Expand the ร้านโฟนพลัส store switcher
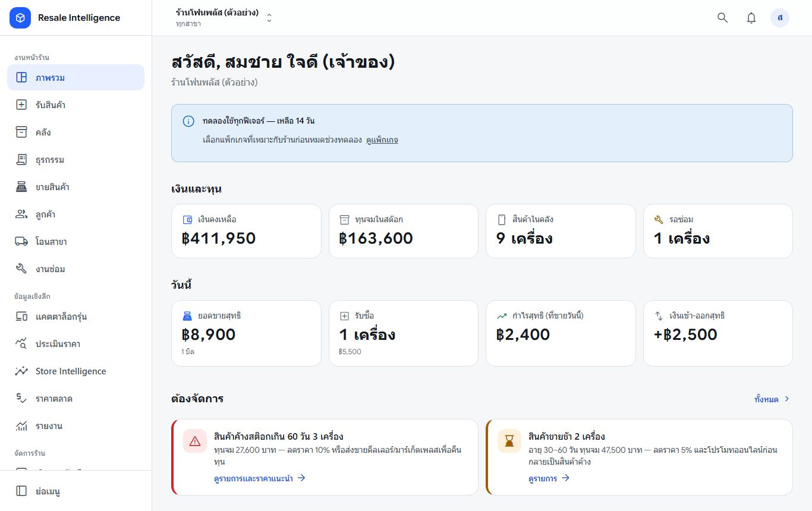This screenshot has height=511, width=812. click(x=224, y=18)
